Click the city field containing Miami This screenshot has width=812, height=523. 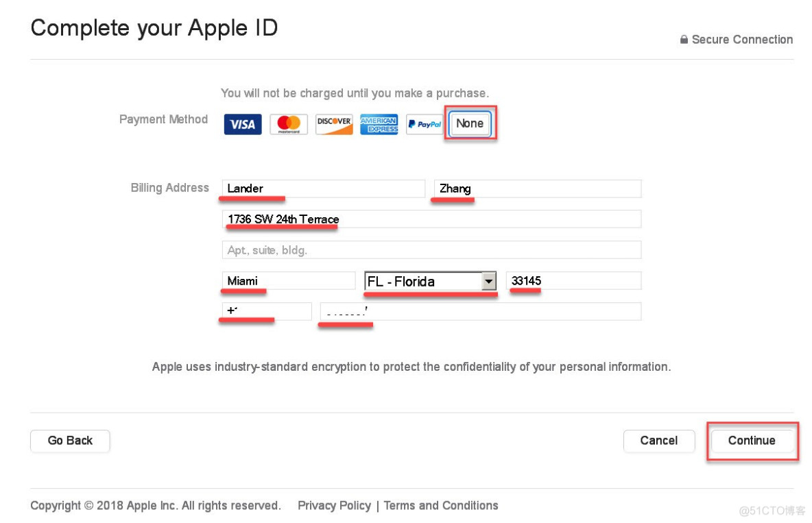coord(289,280)
